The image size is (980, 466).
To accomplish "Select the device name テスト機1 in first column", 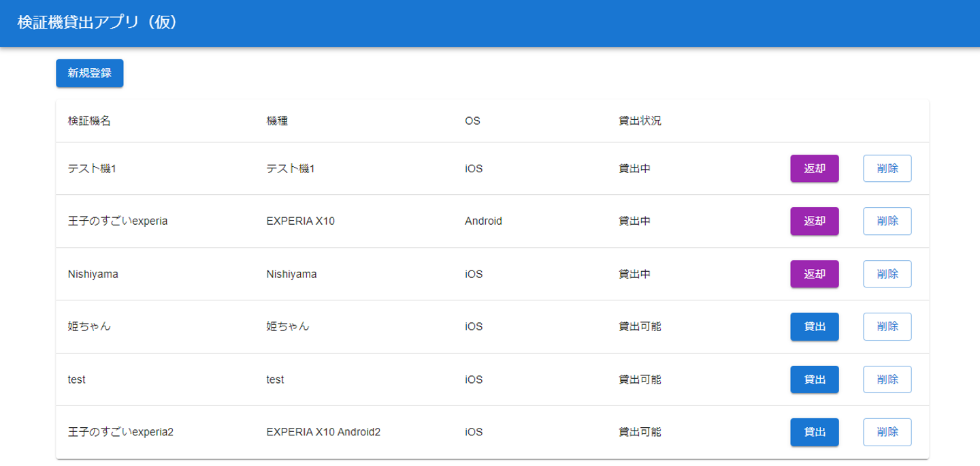I will (x=92, y=168).
